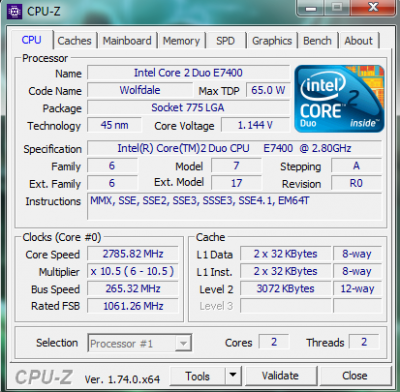The width and height of the screenshot is (400, 392).
Task: Switch to the Bench tab
Action: 317,41
